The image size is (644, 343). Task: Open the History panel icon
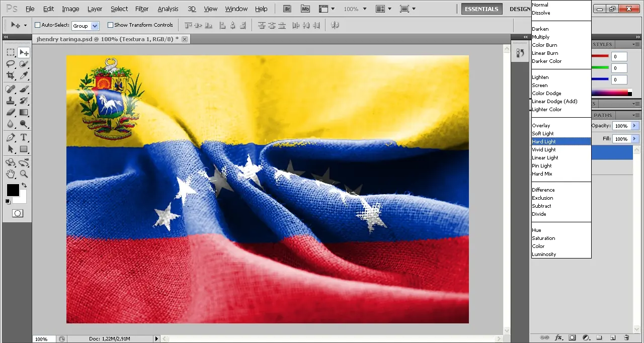519,52
